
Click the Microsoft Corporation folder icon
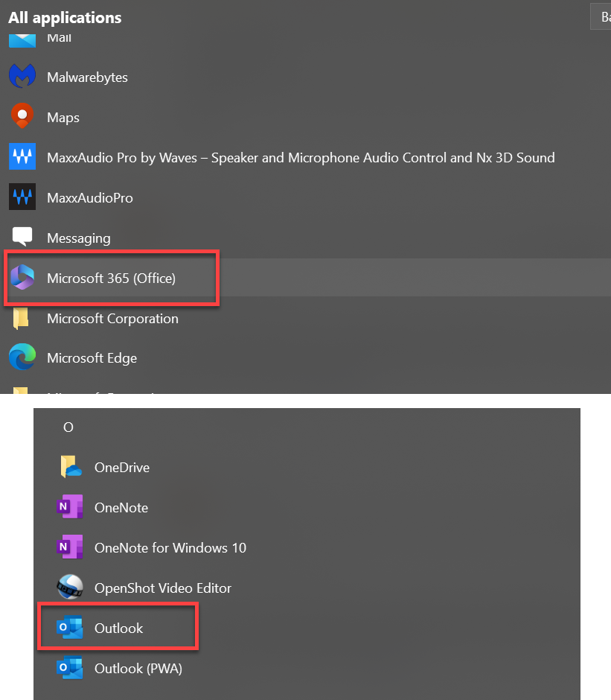coord(21,318)
